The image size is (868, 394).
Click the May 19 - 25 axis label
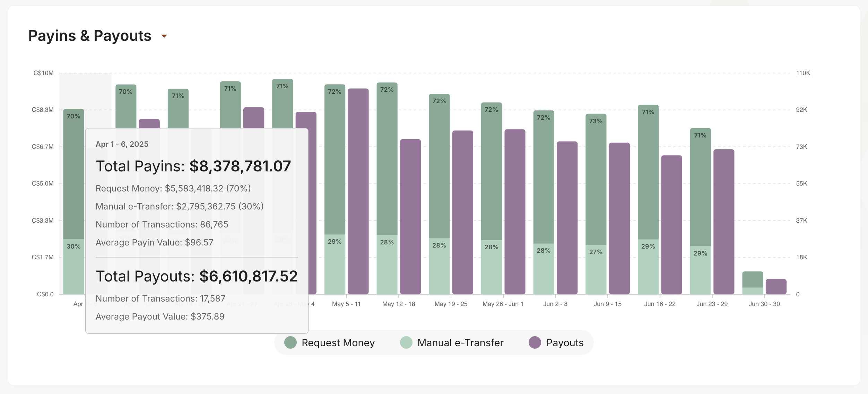click(x=451, y=304)
